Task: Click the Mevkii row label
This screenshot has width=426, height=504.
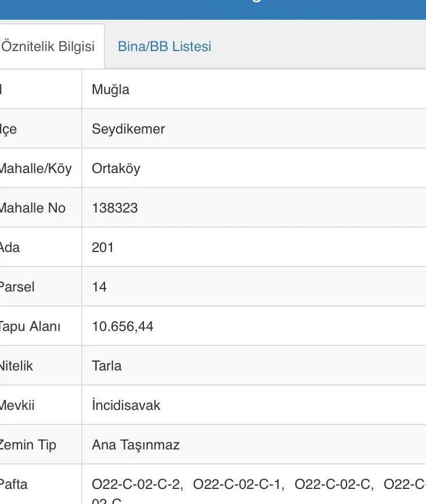Action: point(17,405)
